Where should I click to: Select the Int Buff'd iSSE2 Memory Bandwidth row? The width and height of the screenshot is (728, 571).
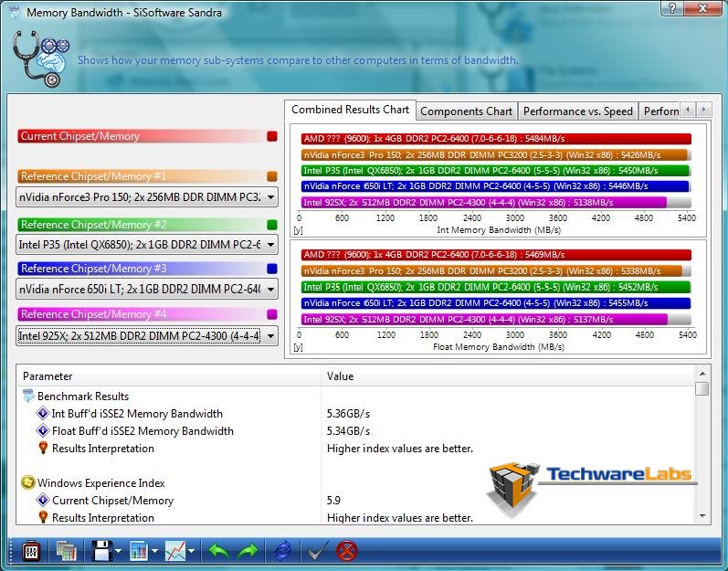(x=356, y=413)
